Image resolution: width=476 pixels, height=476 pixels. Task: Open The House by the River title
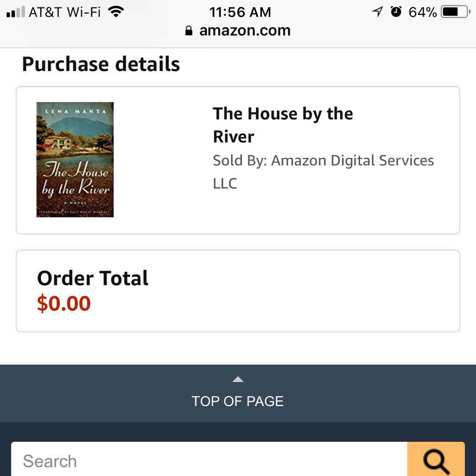pyautogui.click(x=283, y=125)
